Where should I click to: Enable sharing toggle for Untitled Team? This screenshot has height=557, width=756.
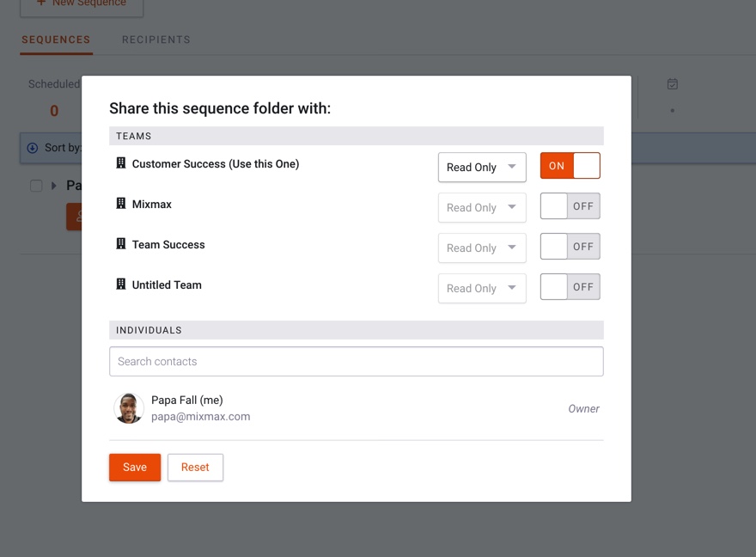tap(570, 287)
